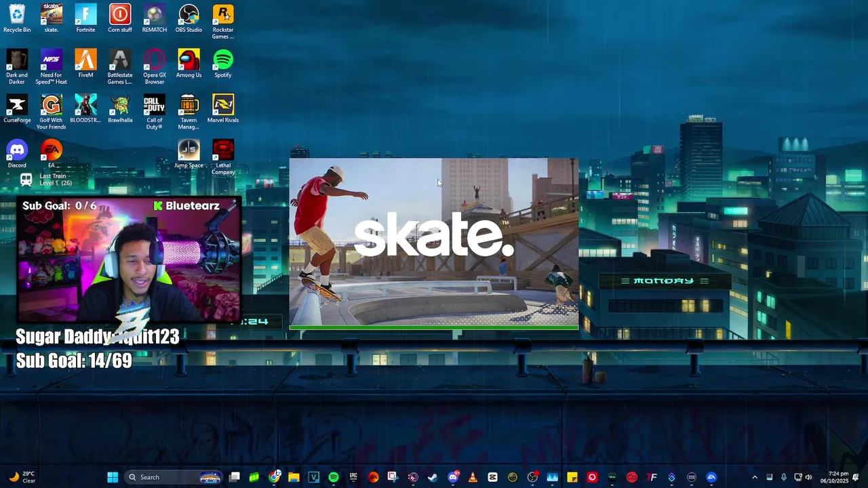
Task: Open the Call of Duty shortcut
Action: point(155,112)
